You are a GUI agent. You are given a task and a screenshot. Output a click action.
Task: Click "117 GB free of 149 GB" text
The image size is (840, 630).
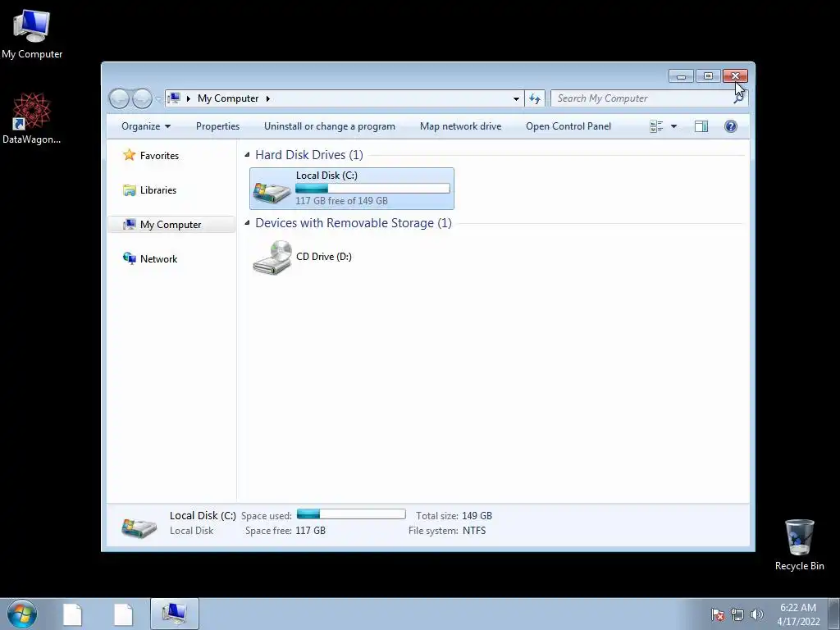pos(342,201)
